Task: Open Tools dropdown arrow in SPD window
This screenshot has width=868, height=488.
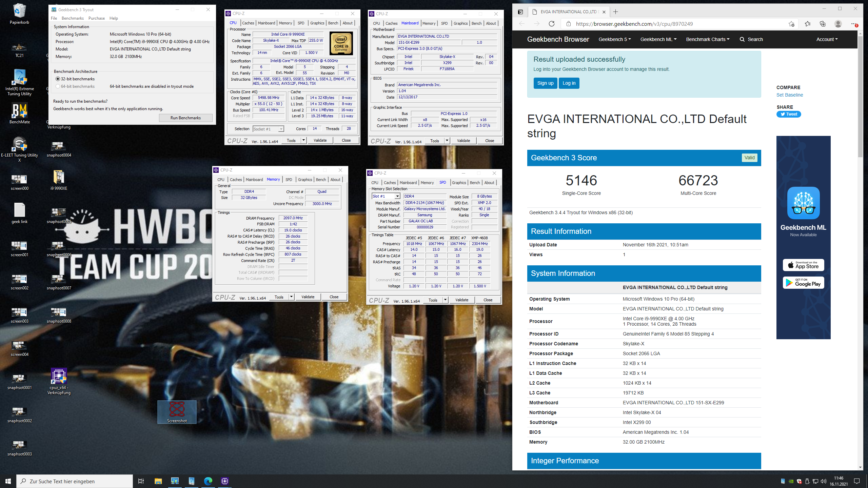Action: [x=445, y=300]
